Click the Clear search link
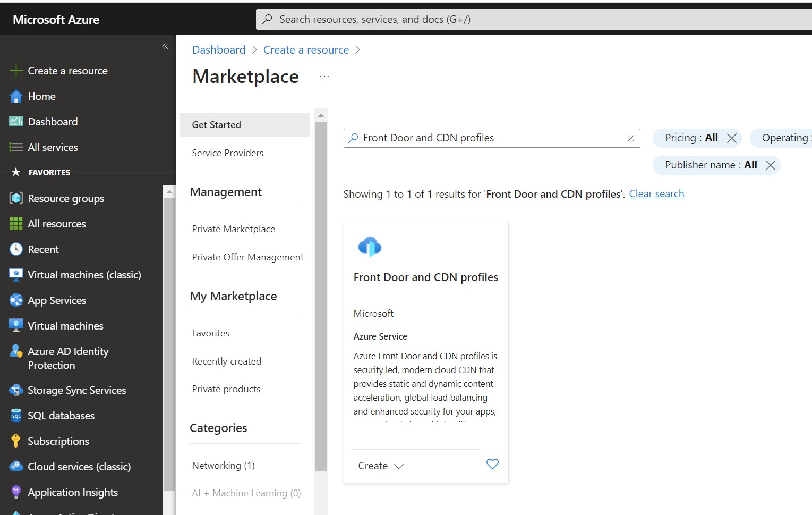Viewport: 812px width, 515px height. pos(656,194)
